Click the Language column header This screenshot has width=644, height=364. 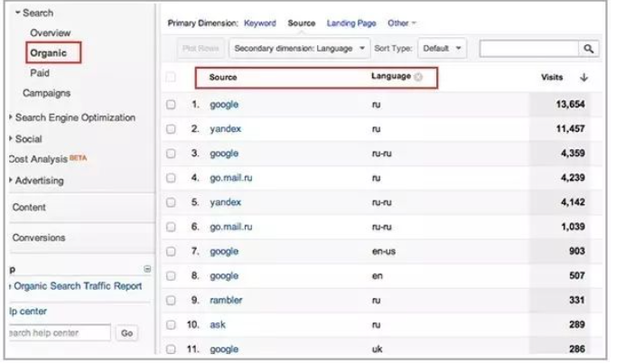click(390, 77)
